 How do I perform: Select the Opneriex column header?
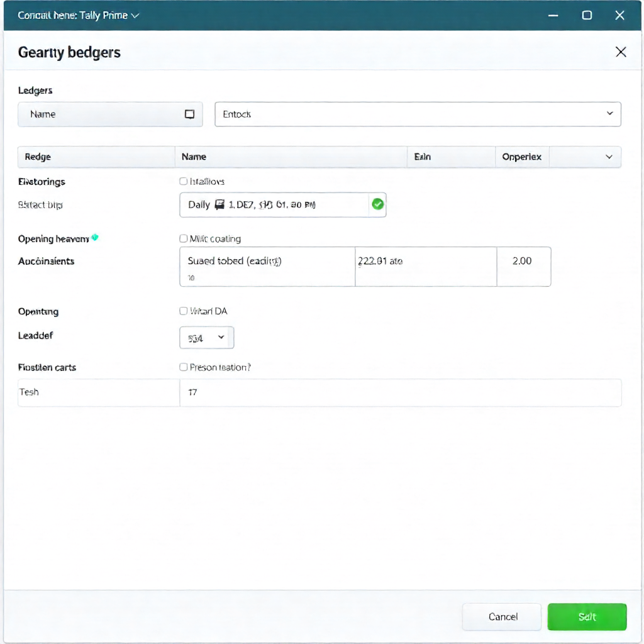(x=521, y=157)
